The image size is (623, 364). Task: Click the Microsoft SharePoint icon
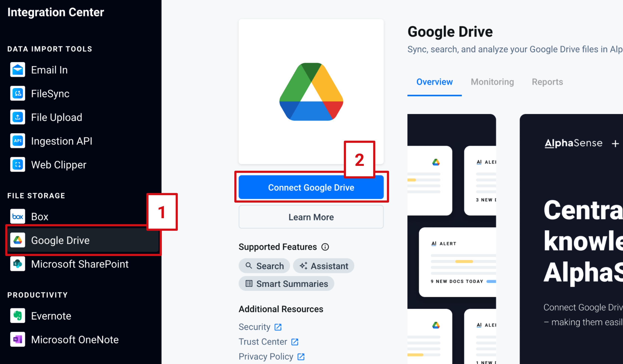(x=18, y=264)
